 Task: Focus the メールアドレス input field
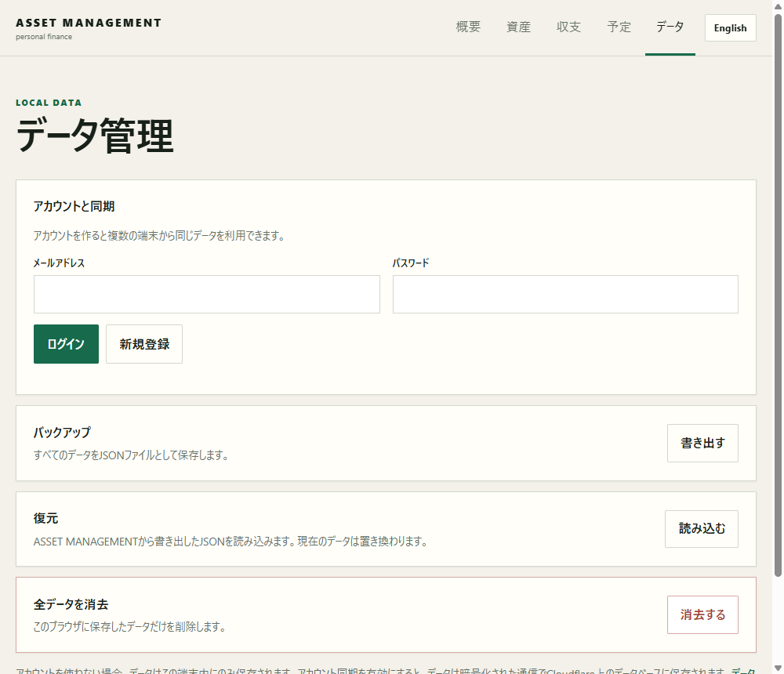coord(206,294)
